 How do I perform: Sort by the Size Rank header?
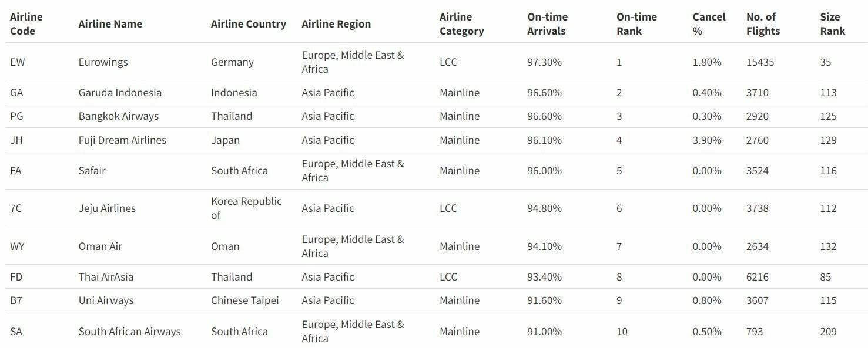(x=832, y=24)
